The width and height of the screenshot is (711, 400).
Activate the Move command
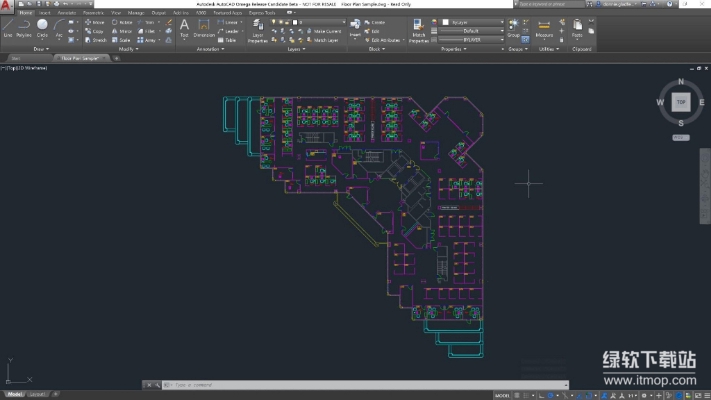click(x=94, y=22)
